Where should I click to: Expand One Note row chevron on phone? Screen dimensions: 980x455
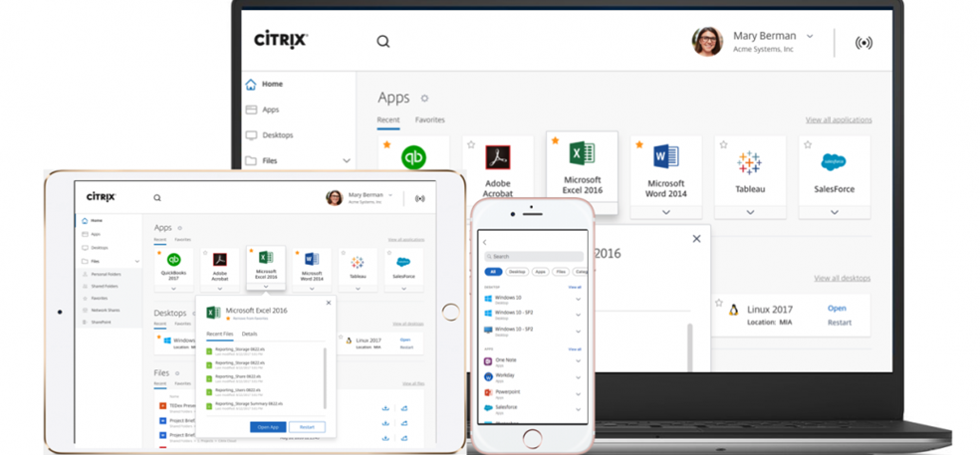578,361
